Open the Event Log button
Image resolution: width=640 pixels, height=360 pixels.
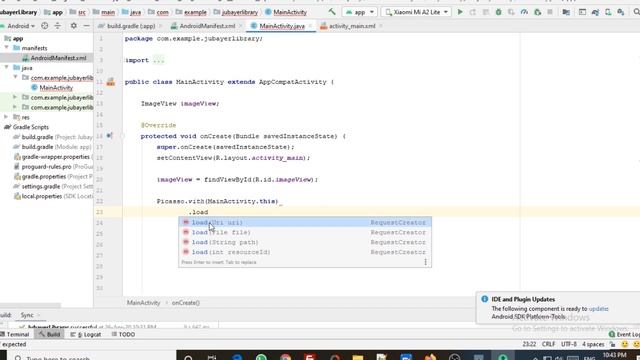624,334
